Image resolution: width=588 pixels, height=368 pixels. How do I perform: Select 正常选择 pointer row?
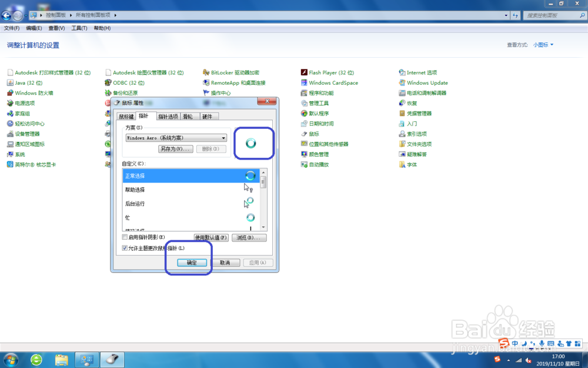tap(191, 175)
